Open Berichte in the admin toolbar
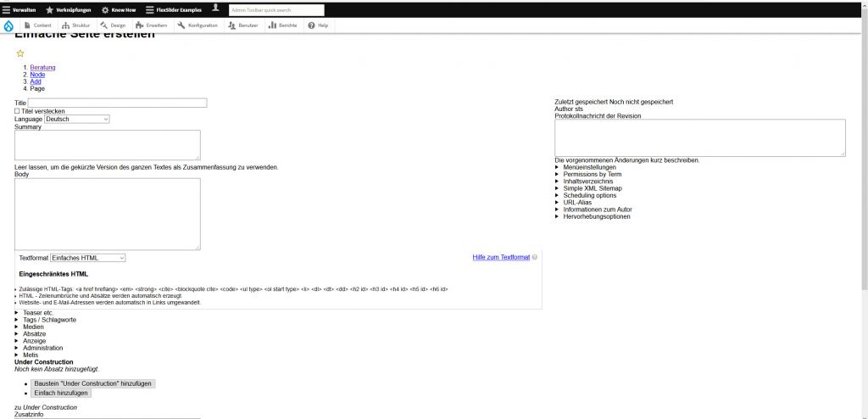868x419 pixels. click(283, 25)
